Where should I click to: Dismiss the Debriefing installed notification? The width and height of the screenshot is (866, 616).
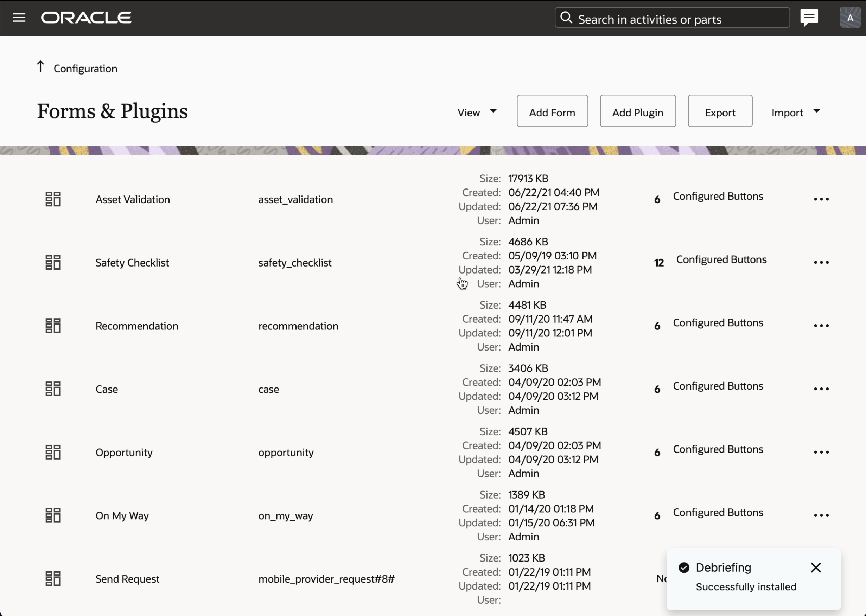[x=816, y=567]
